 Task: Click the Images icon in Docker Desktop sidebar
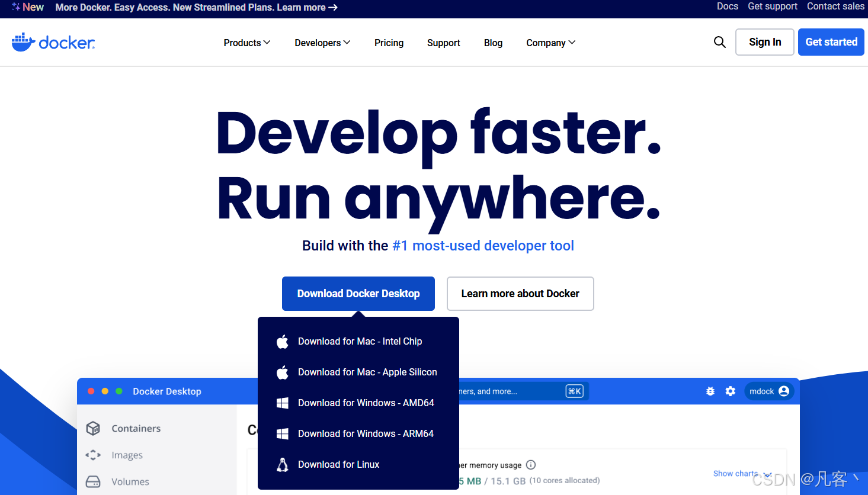click(93, 455)
